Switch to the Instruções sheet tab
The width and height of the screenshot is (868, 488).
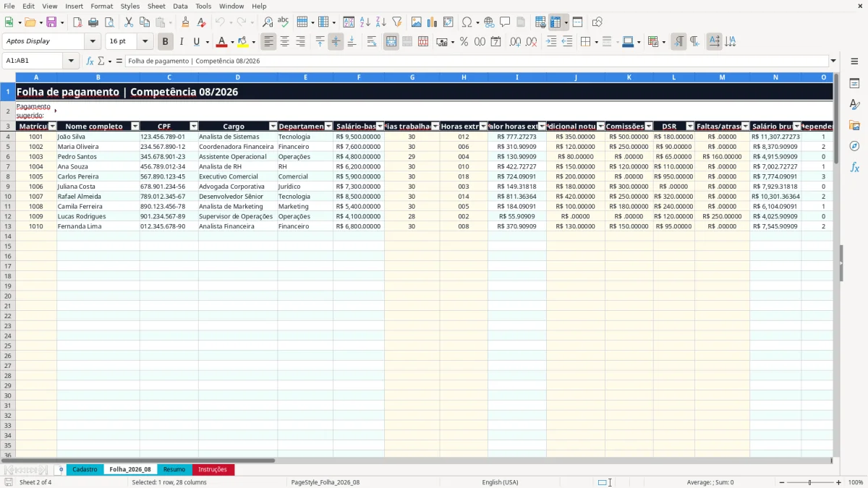pos(213,469)
